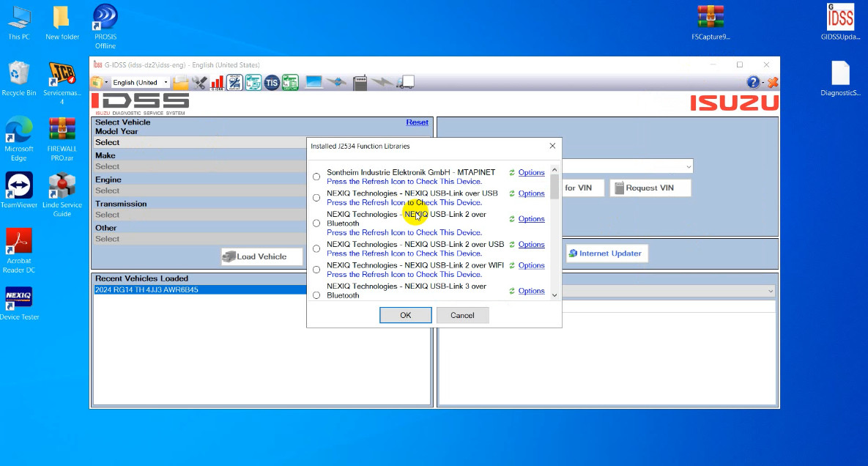
Task: Select NEXIQ USB-Link 2 over WIFI radio
Action: 316,270
